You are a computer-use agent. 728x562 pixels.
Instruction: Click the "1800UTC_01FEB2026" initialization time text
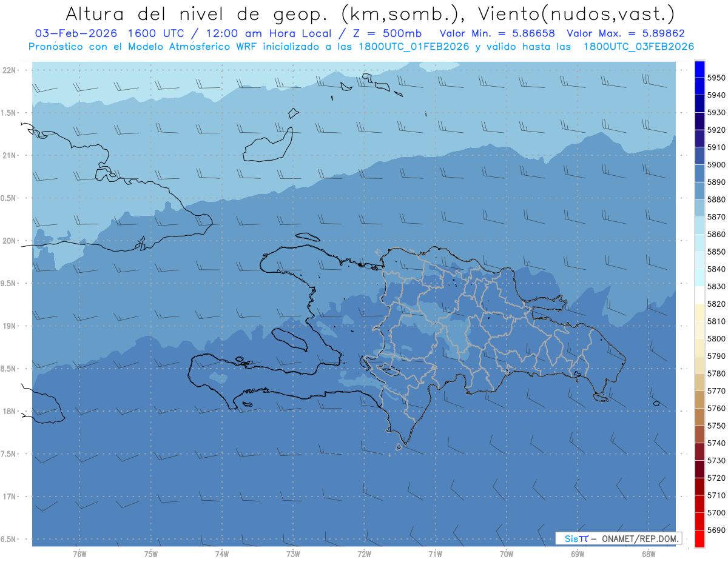pyautogui.click(x=413, y=47)
